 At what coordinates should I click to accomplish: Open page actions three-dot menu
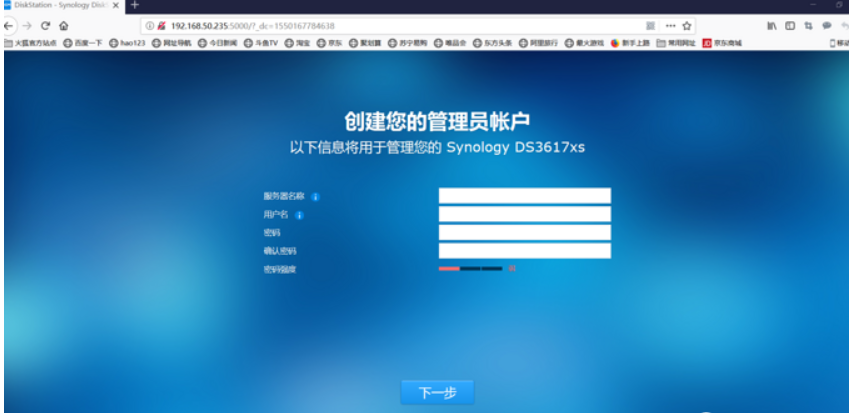[x=670, y=26]
